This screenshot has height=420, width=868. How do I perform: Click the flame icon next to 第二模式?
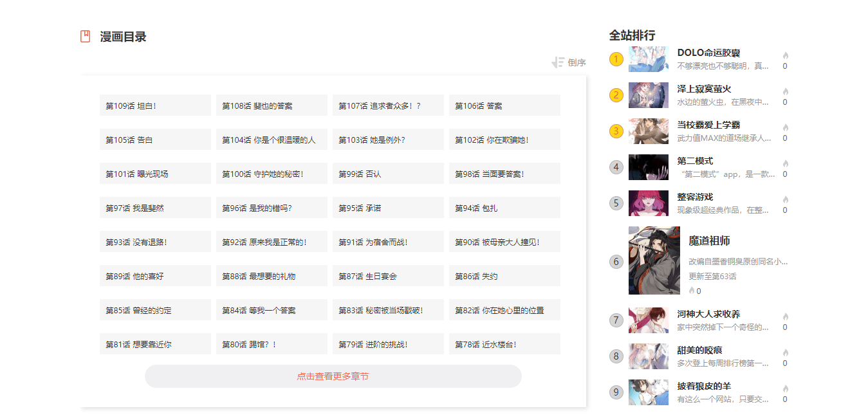785,163
